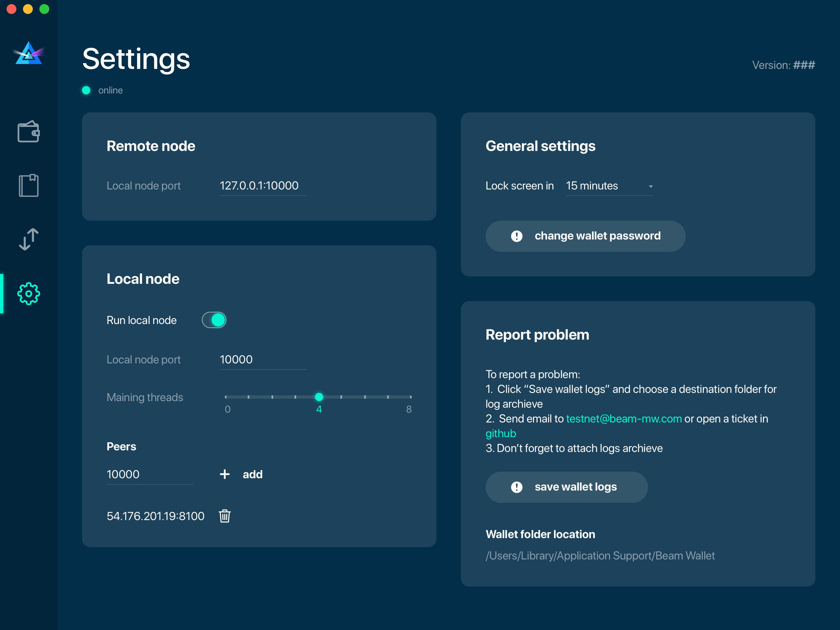
Task: Click the green online status indicator
Action: pos(86,90)
